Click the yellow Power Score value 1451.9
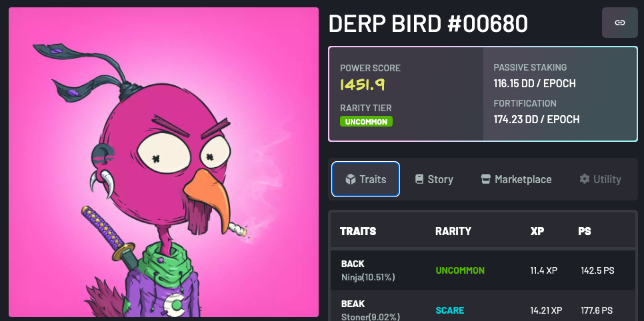644x321 pixels. click(363, 85)
